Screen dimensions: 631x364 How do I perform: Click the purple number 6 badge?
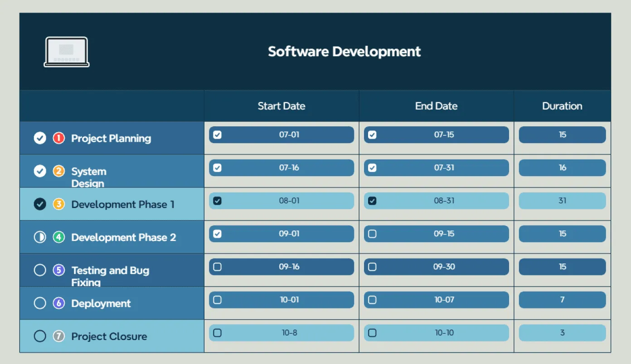coord(59,303)
